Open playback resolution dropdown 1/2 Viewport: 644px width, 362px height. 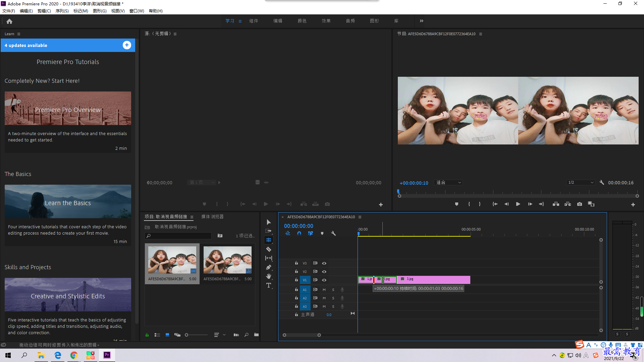[x=581, y=183]
